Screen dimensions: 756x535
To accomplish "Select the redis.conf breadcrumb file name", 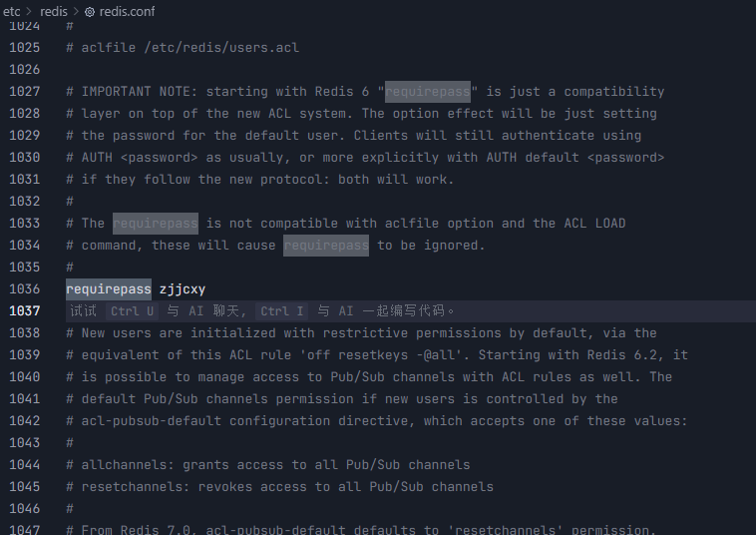I will [127, 12].
